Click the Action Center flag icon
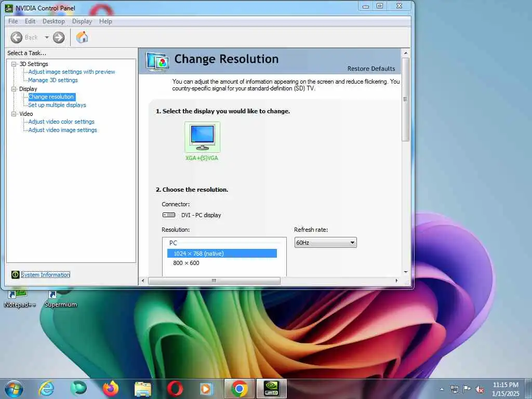The width and height of the screenshot is (532, 399). point(467,389)
